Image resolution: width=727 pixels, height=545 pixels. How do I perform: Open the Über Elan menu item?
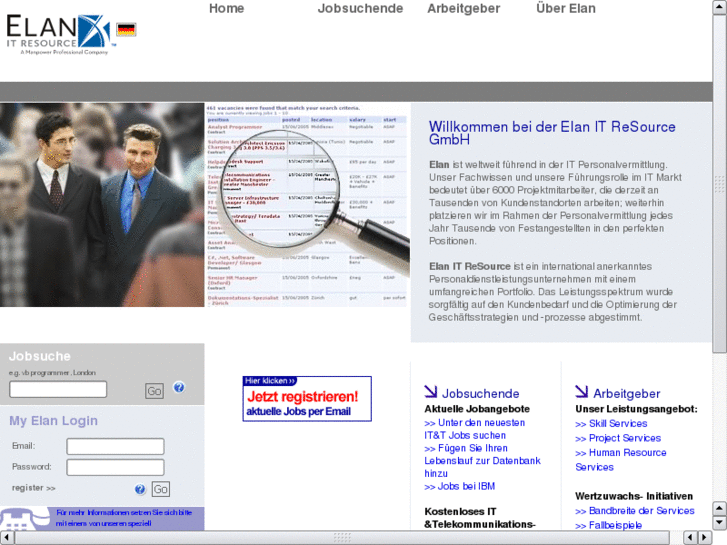[566, 8]
